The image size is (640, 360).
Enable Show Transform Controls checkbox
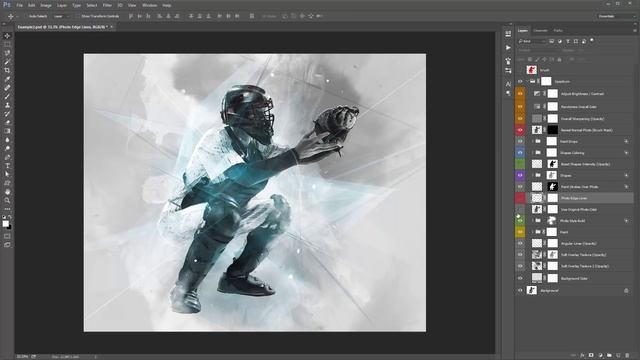tap(78, 16)
